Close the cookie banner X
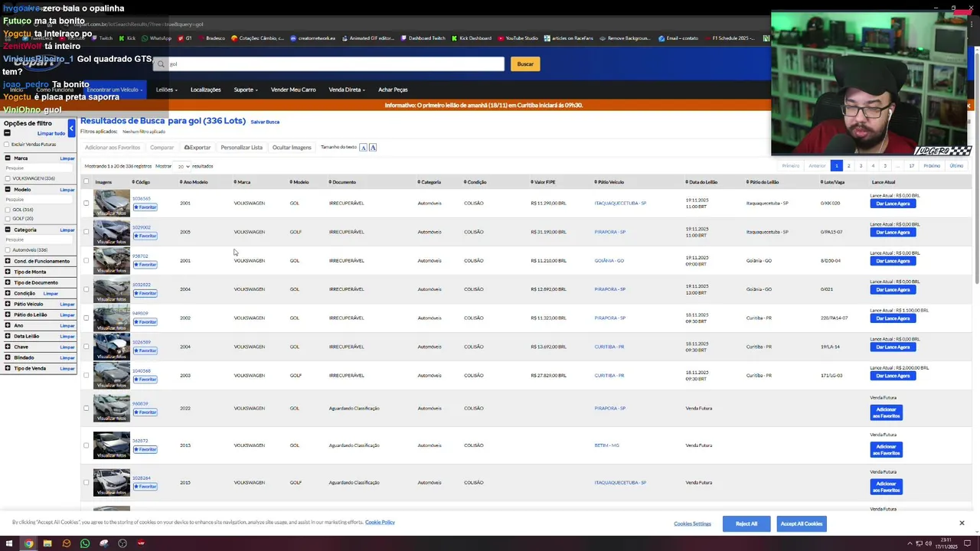The width and height of the screenshot is (980, 551). 962,523
